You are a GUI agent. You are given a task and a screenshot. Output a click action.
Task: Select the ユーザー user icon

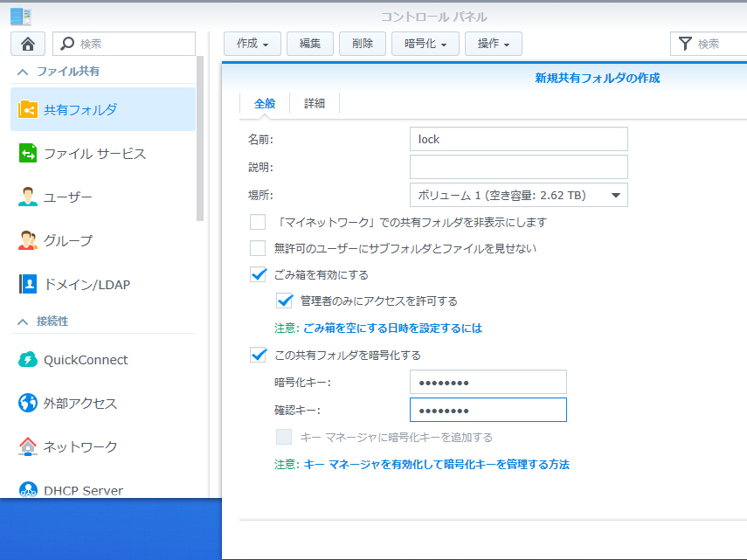coord(28,197)
